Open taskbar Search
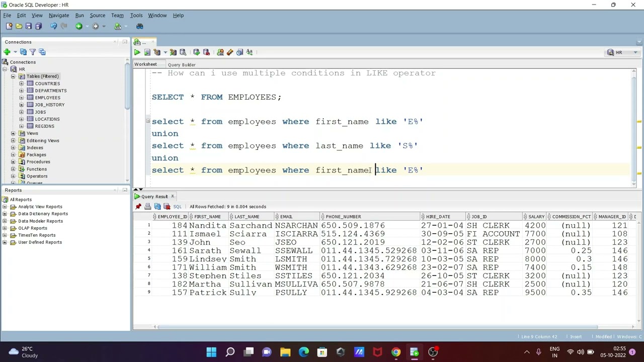This screenshot has height=362, width=644. (x=230, y=352)
